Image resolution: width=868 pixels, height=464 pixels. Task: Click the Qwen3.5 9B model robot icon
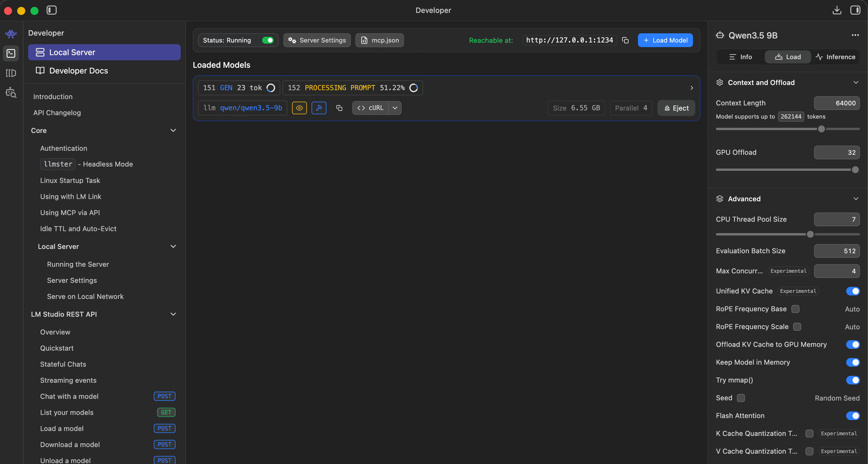[x=720, y=35]
